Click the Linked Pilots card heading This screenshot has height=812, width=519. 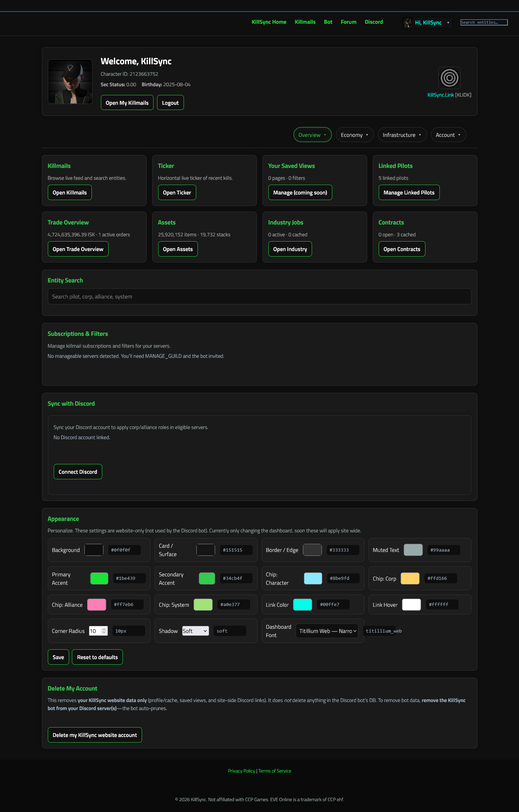(395, 166)
